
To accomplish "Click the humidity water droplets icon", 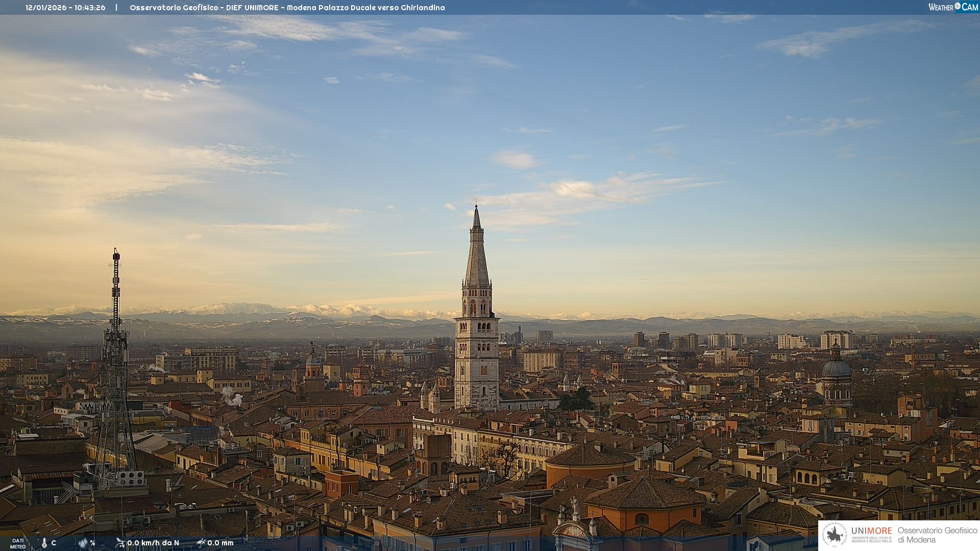I will point(83,543).
